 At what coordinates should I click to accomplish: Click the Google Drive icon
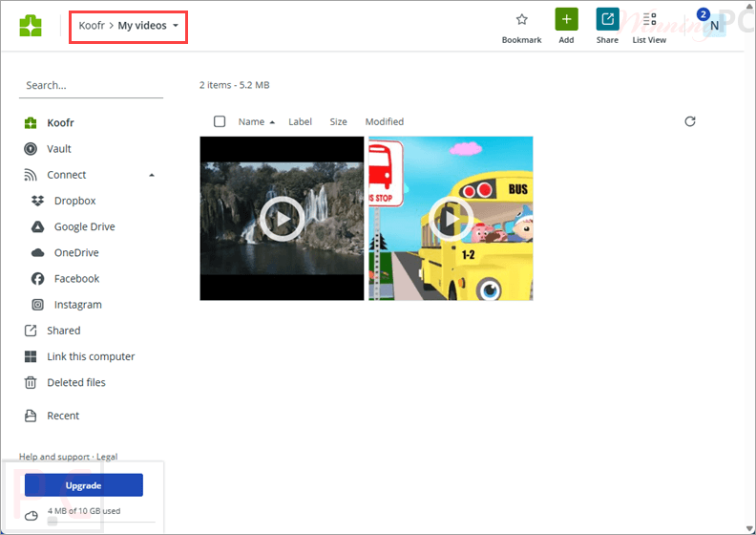(x=37, y=226)
